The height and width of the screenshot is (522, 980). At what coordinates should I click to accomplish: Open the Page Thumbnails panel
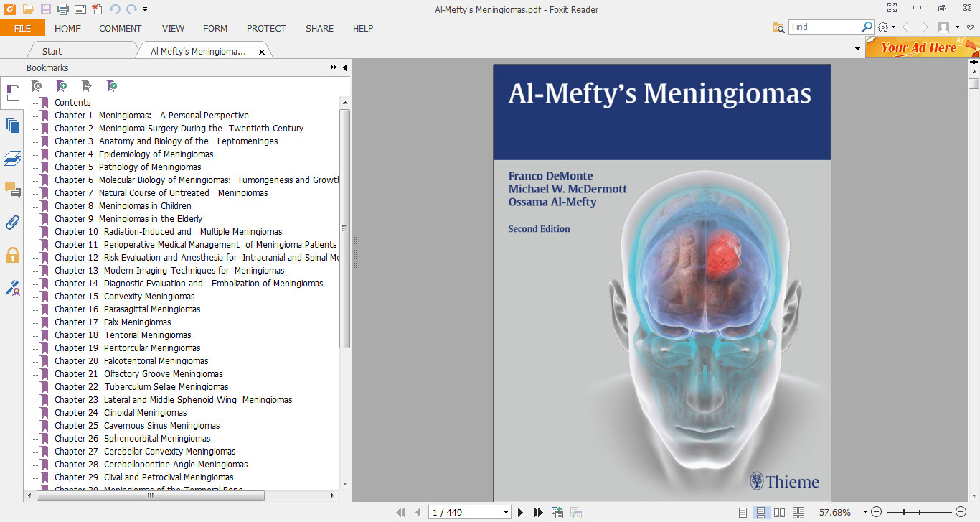[x=12, y=125]
